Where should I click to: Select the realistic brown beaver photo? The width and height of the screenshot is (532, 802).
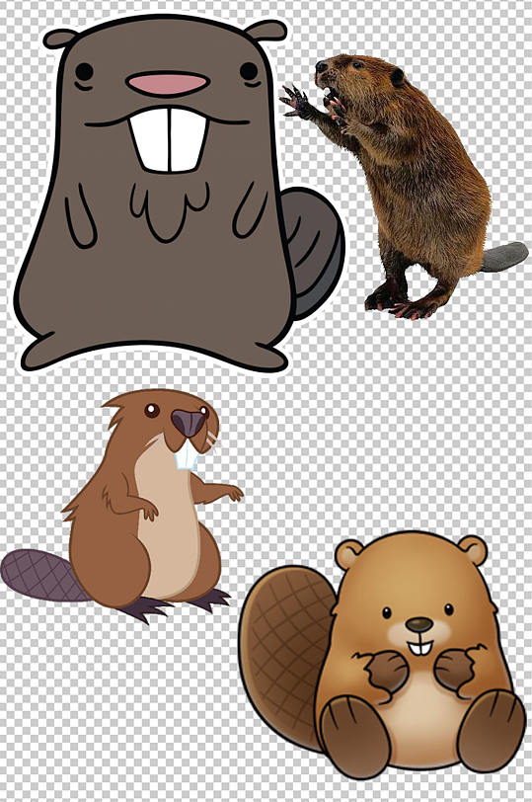click(x=404, y=187)
